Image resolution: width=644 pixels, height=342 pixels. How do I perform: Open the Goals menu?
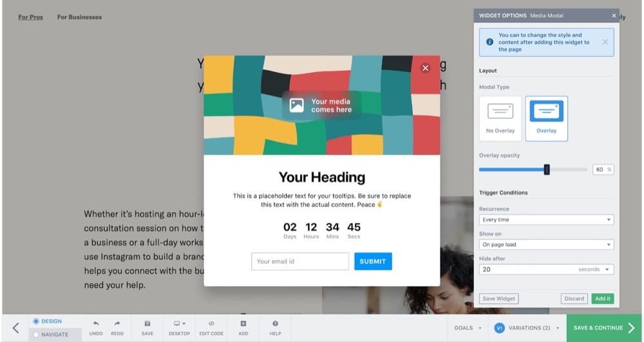tap(468, 328)
